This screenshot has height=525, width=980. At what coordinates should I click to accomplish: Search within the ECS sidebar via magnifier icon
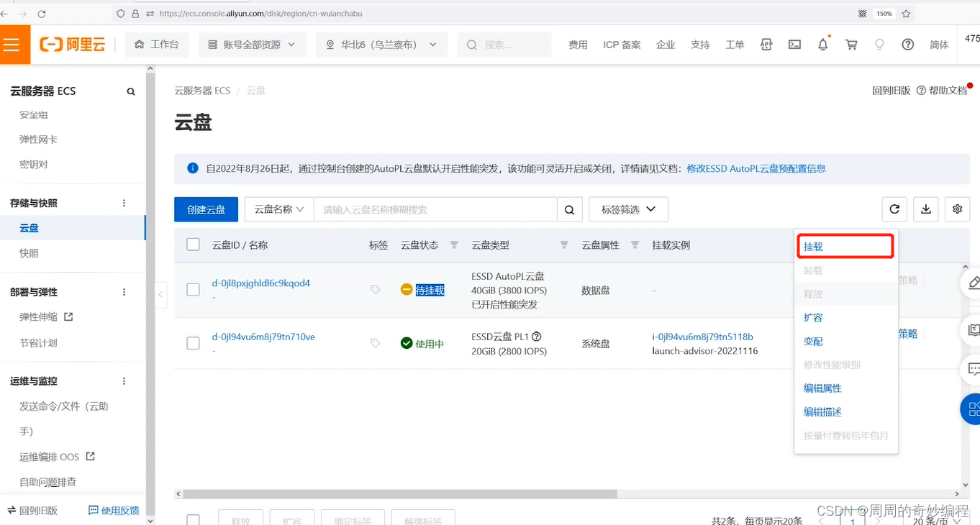[131, 91]
